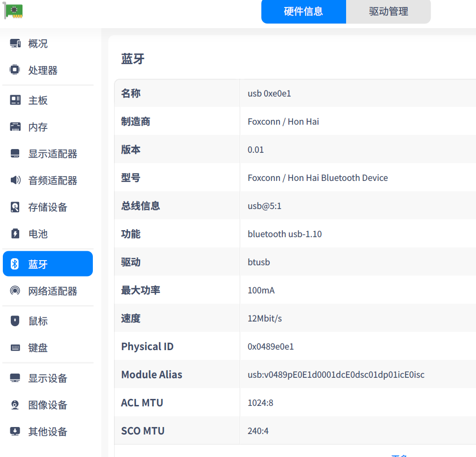Click the value bluetooth usb-1.10
Image resolution: width=476 pixels, height=457 pixels.
[x=285, y=234]
